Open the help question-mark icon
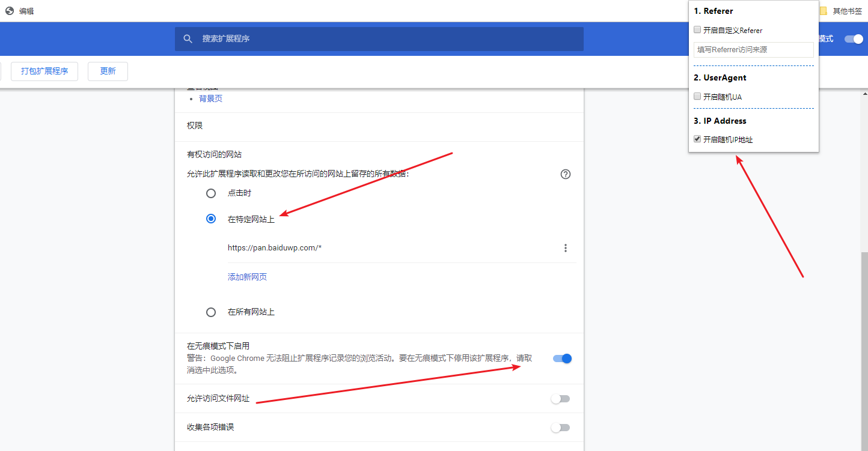Screen dimensions: 868x451 tap(566, 174)
